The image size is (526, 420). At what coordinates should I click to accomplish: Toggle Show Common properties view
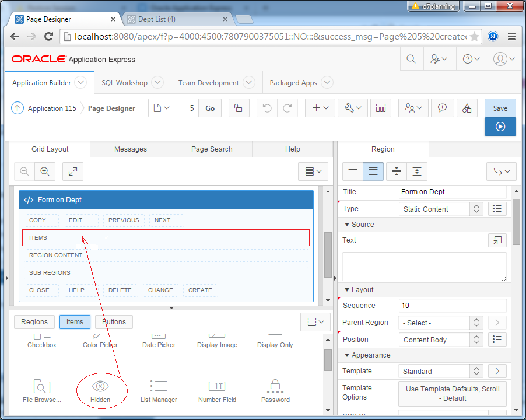[353, 171]
